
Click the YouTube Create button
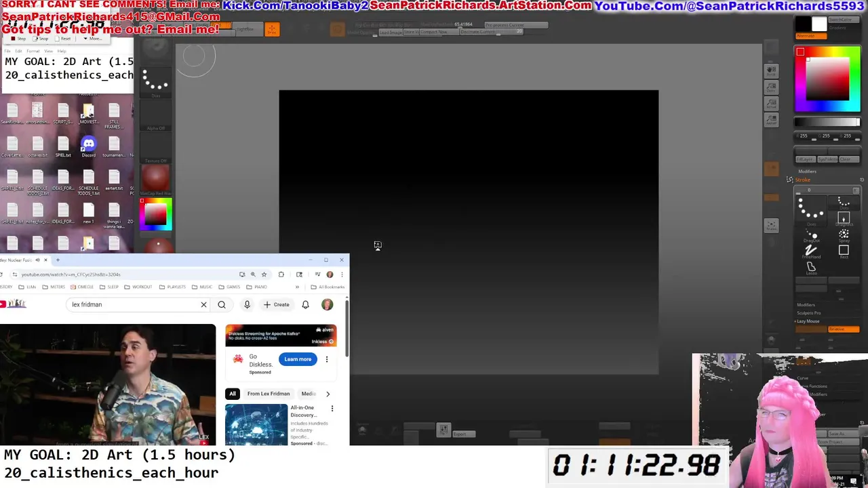coord(277,305)
